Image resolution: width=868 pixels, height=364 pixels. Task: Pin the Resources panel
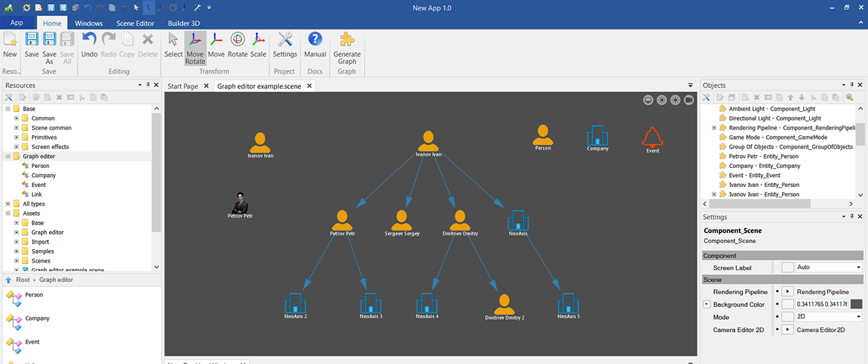click(x=148, y=85)
